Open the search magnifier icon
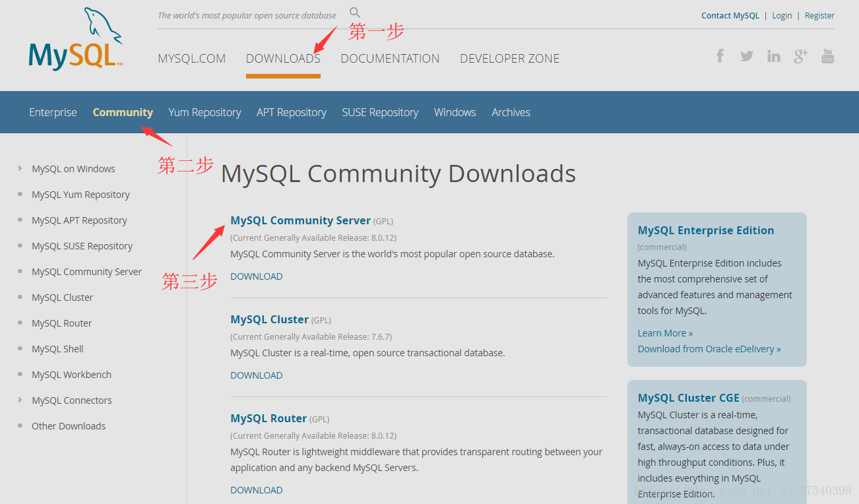The width and height of the screenshot is (859, 504). tap(355, 12)
